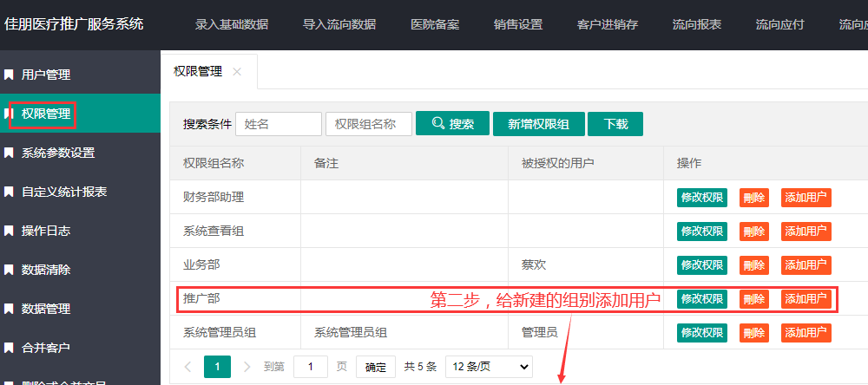Close the 权限管理 tab with X

pos(237,72)
